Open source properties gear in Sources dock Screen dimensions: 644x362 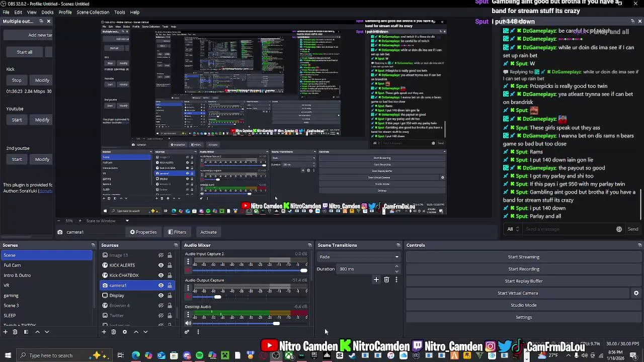click(125, 332)
